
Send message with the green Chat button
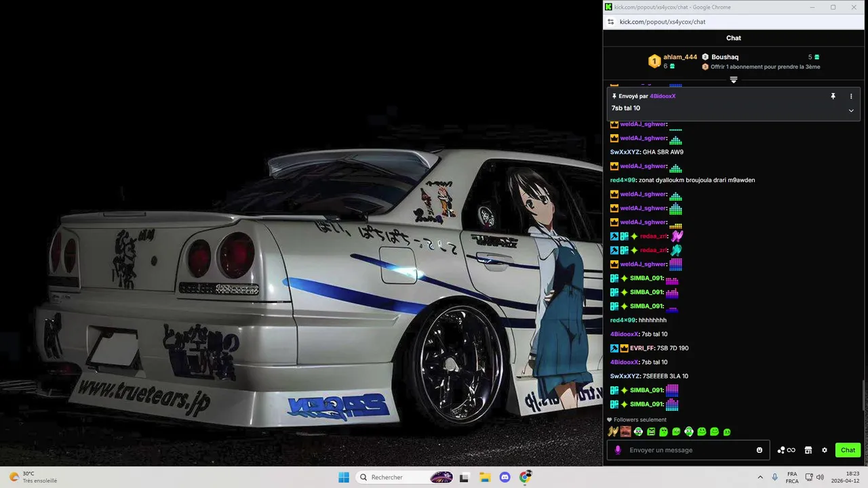848,450
